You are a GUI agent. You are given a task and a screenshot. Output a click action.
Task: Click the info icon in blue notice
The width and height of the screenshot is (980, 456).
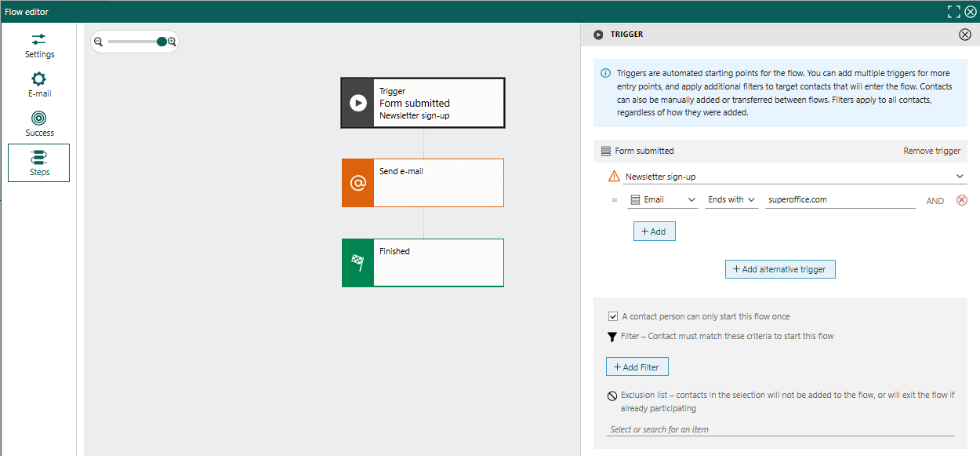(605, 73)
